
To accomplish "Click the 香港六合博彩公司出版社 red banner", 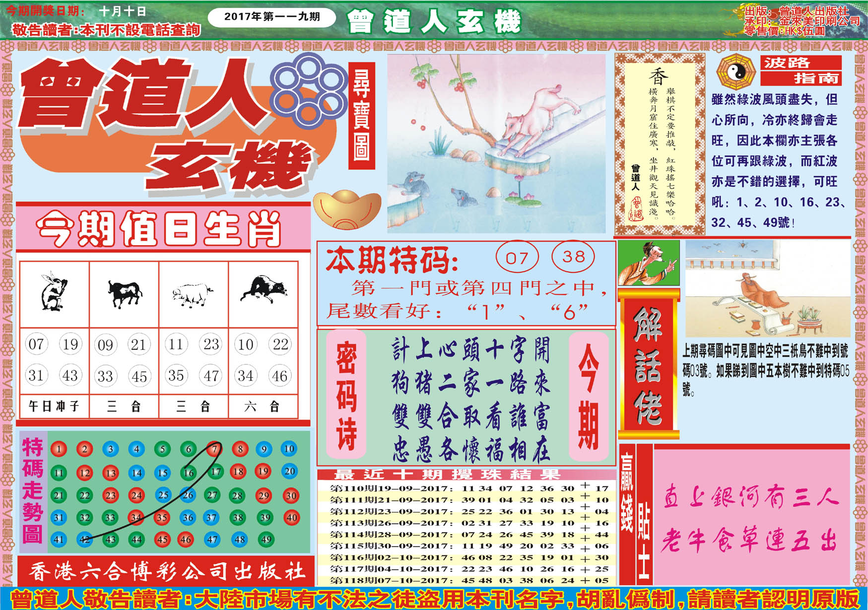I will (x=166, y=571).
